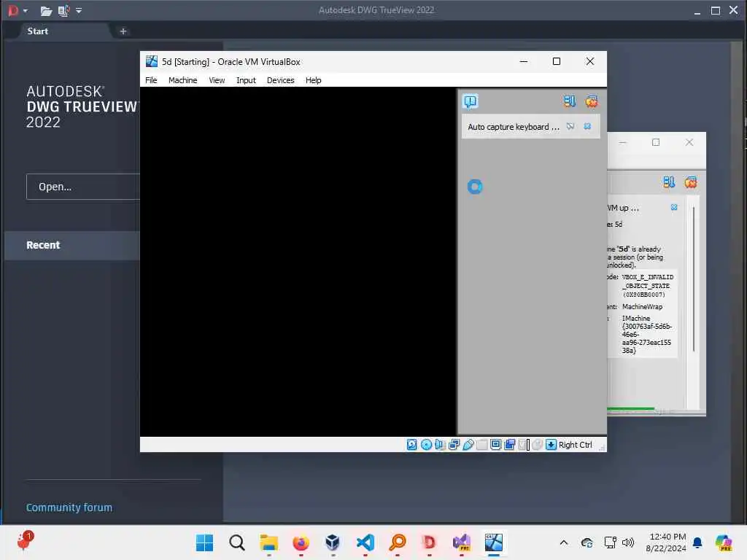
Task: Toggle notification ordering icon in 5d window
Action: pyautogui.click(x=569, y=101)
